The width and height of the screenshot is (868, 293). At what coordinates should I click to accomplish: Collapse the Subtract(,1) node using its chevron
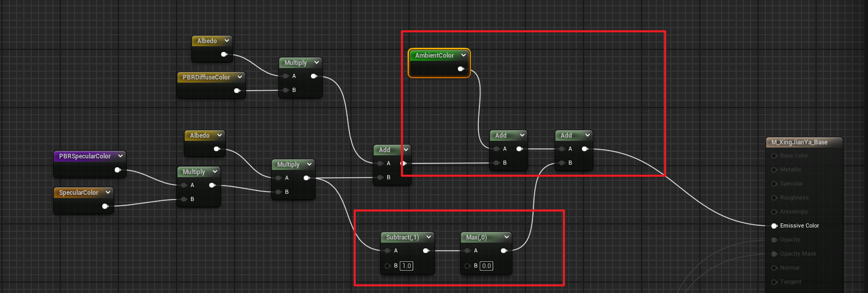429,237
